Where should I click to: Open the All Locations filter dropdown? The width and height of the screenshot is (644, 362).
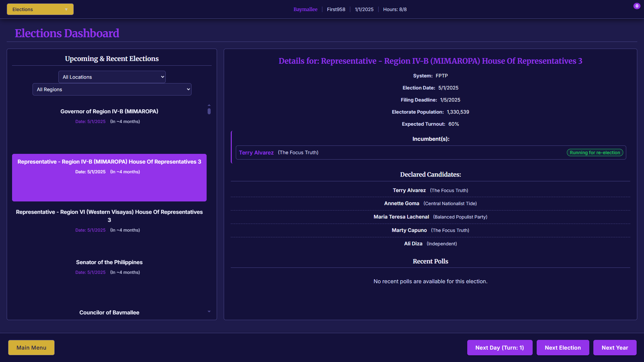(112, 77)
